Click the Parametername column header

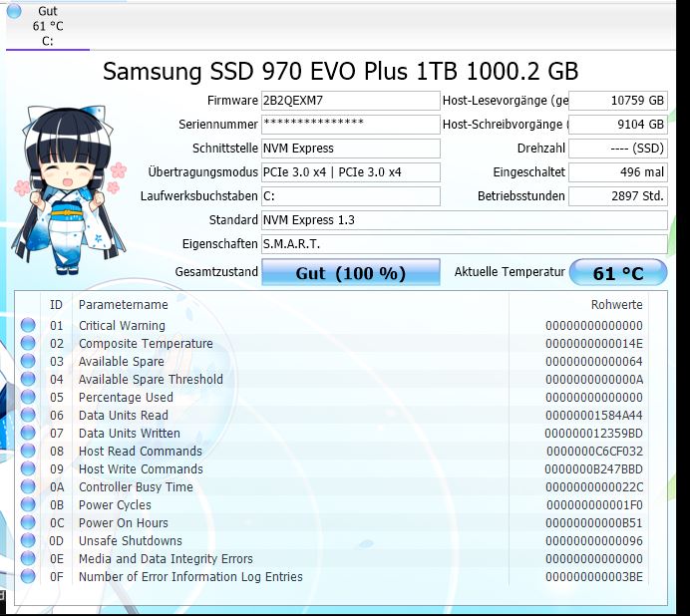click(124, 304)
